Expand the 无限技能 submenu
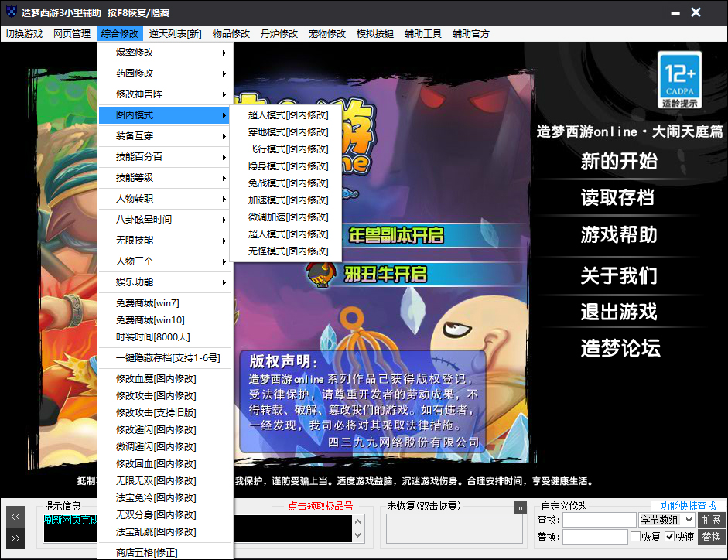The height and width of the screenshot is (560, 728). click(165, 241)
